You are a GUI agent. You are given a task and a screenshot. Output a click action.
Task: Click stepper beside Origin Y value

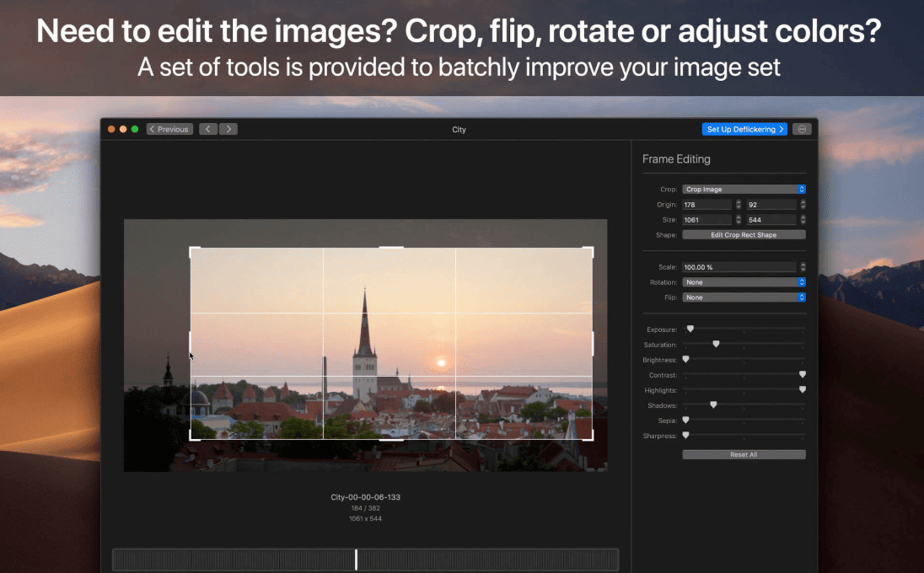click(803, 205)
